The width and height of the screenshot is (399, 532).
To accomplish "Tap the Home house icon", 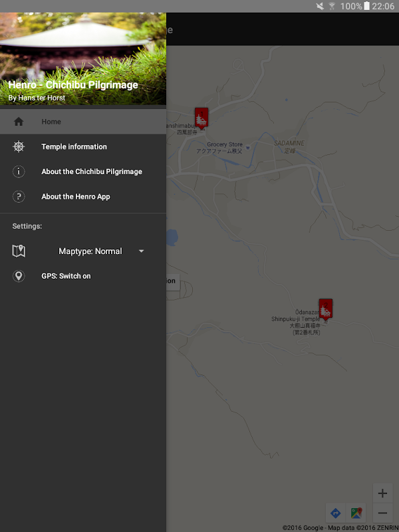I will [x=19, y=122].
